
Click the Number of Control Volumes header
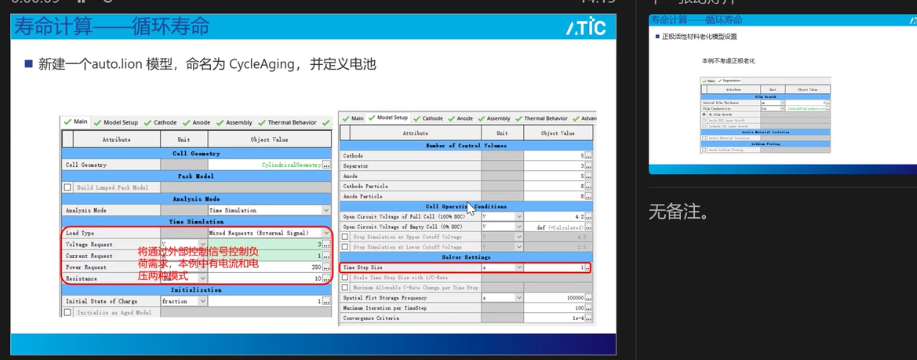click(x=466, y=146)
